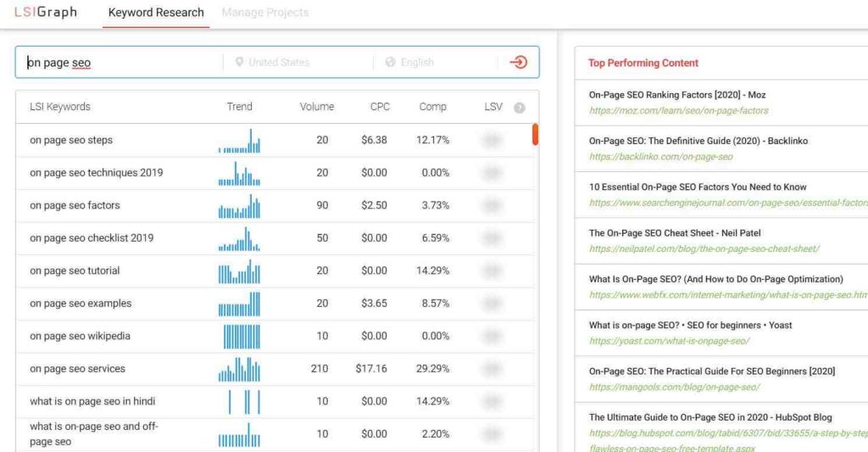Click the 210 volume value
The image size is (868, 452).
pyautogui.click(x=320, y=369)
